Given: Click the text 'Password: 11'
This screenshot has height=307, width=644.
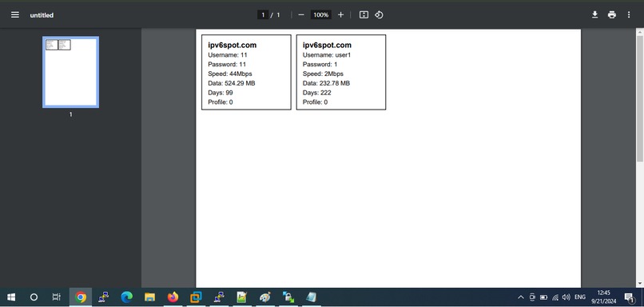Looking at the screenshot, I should [227, 64].
